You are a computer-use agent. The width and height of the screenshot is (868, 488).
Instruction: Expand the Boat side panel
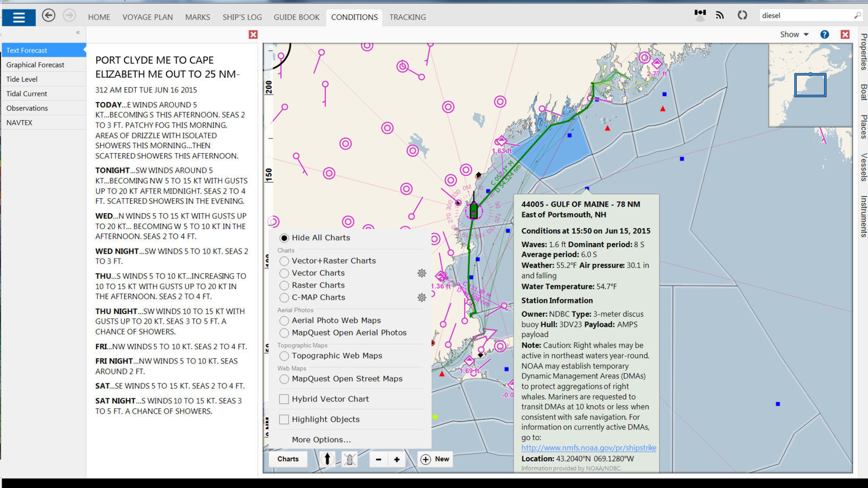(863, 92)
